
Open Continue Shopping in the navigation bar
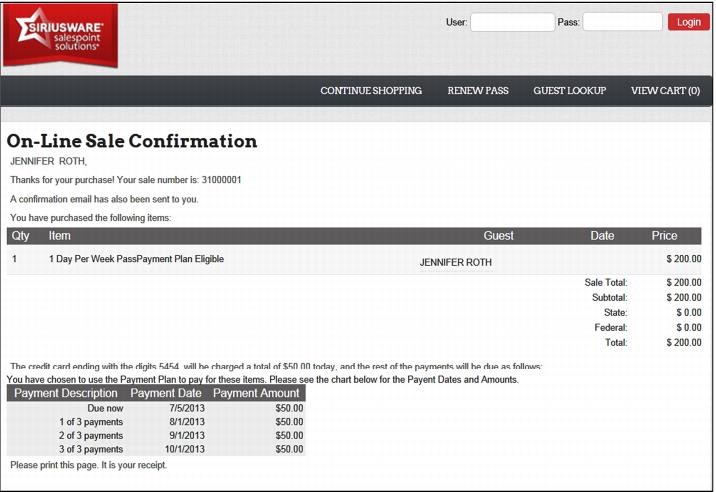pos(371,90)
